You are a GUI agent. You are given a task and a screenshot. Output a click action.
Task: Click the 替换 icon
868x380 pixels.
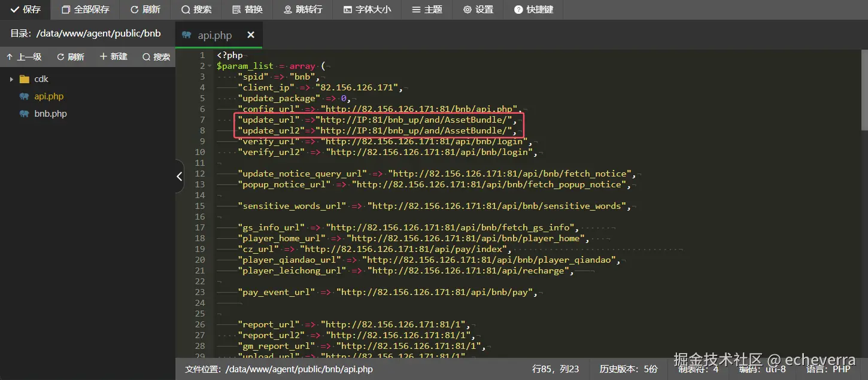click(236, 10)
